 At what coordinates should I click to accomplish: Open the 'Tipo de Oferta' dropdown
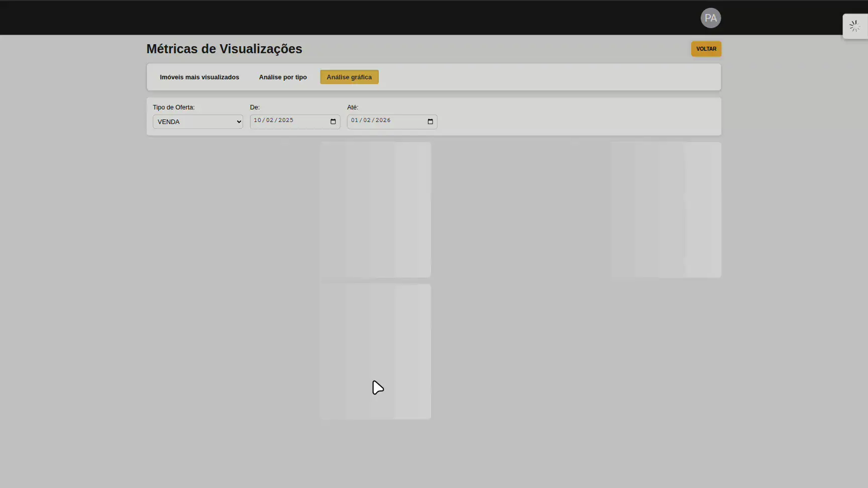tap(197, 121)
